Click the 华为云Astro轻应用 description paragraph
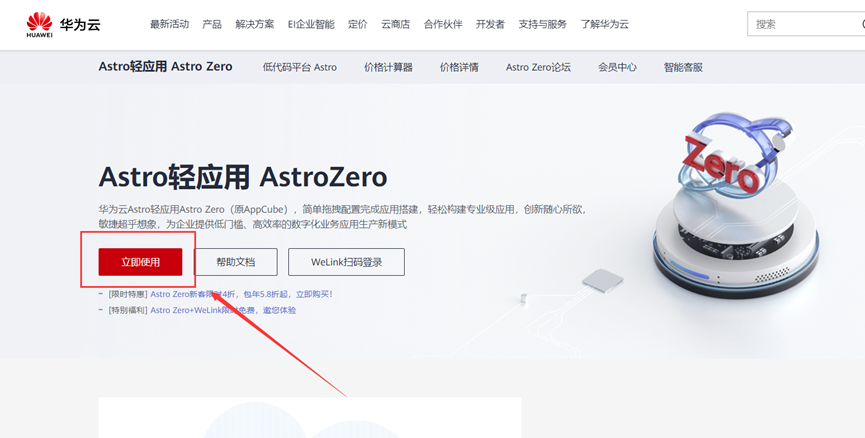The width and height of the screenshot is (865, 438). pos(343,217)
